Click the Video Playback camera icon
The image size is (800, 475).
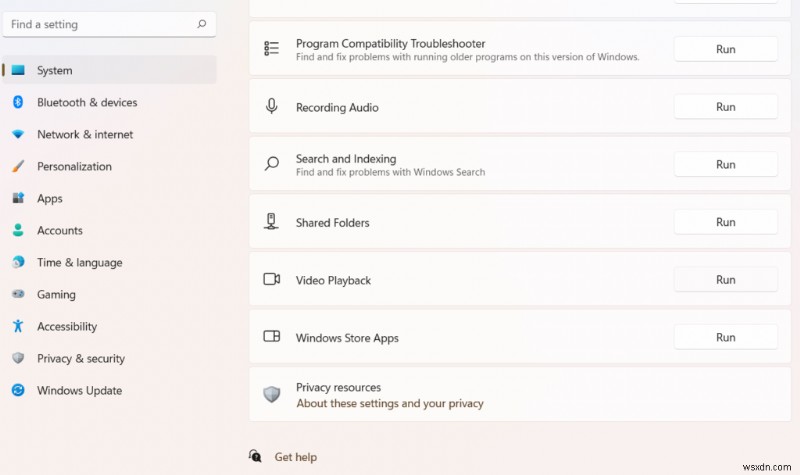(x=272, y=280)
